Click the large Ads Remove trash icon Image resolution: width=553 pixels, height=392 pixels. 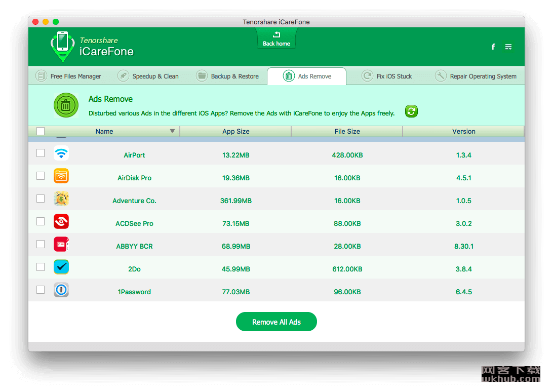66,105
